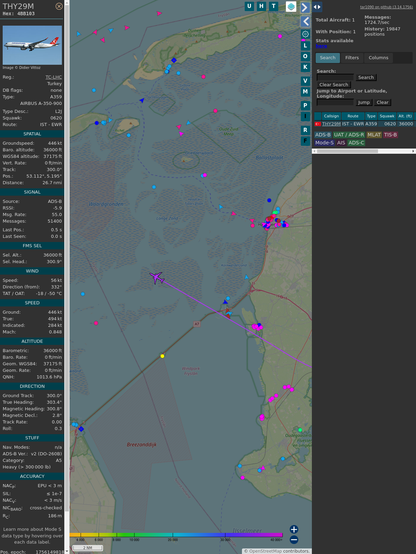Viewport: 416px width, 554px height.
Task: Collapse sidebar with the right chevron button
Action: click(x=305, y=7)
